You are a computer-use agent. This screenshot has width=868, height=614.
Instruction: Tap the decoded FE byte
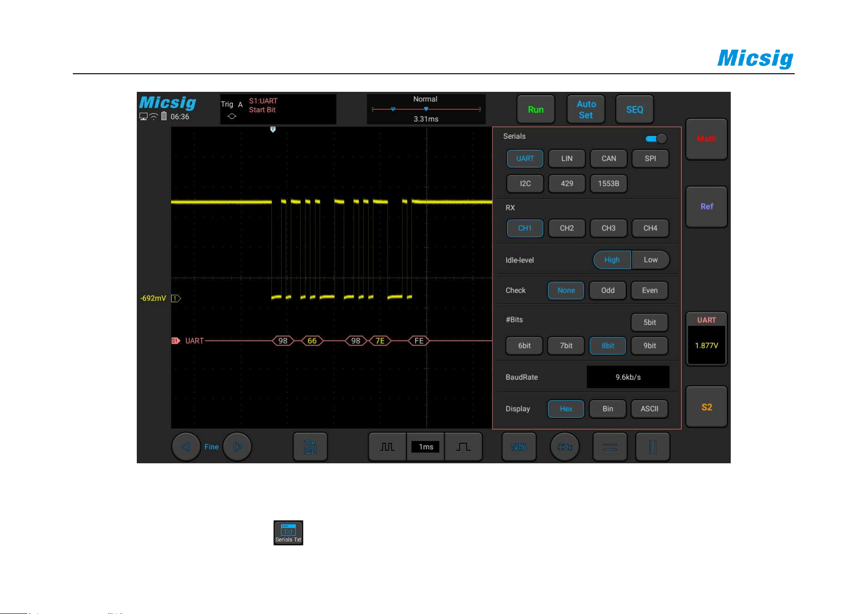click(x=419, y=341)
